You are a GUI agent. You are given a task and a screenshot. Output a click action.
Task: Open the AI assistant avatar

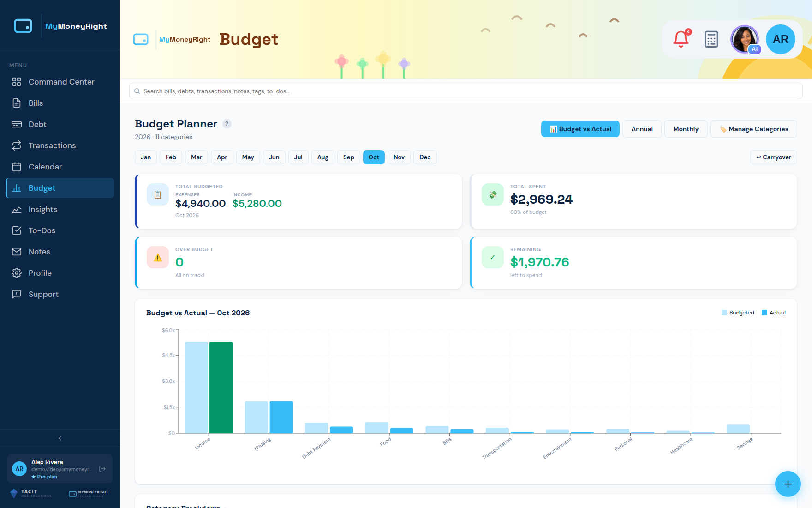[x=745, y=39]
